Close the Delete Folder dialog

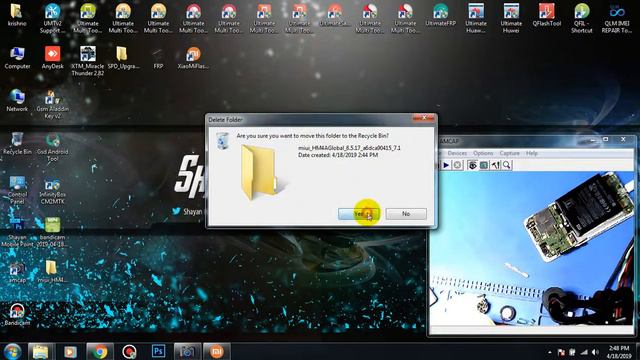pos(424,118)
